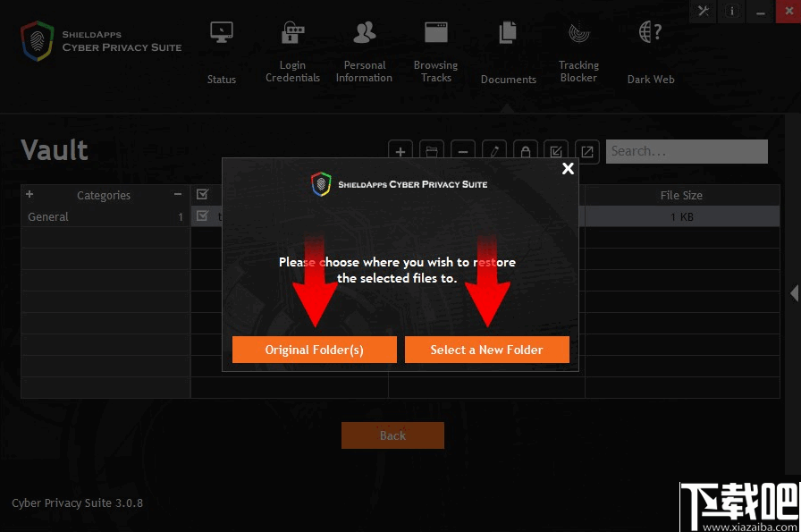Screen dimensions: 801x532
Task: Add a folder to the vault
Action: point(432,152)
